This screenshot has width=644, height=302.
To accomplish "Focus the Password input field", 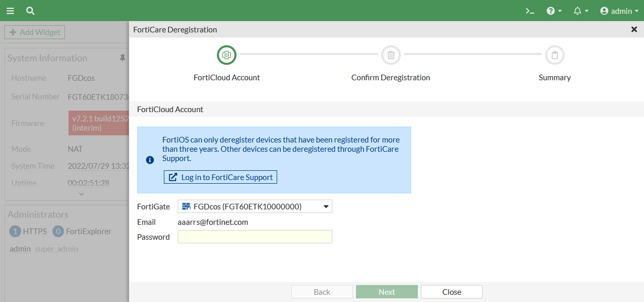I will [255, 237].
